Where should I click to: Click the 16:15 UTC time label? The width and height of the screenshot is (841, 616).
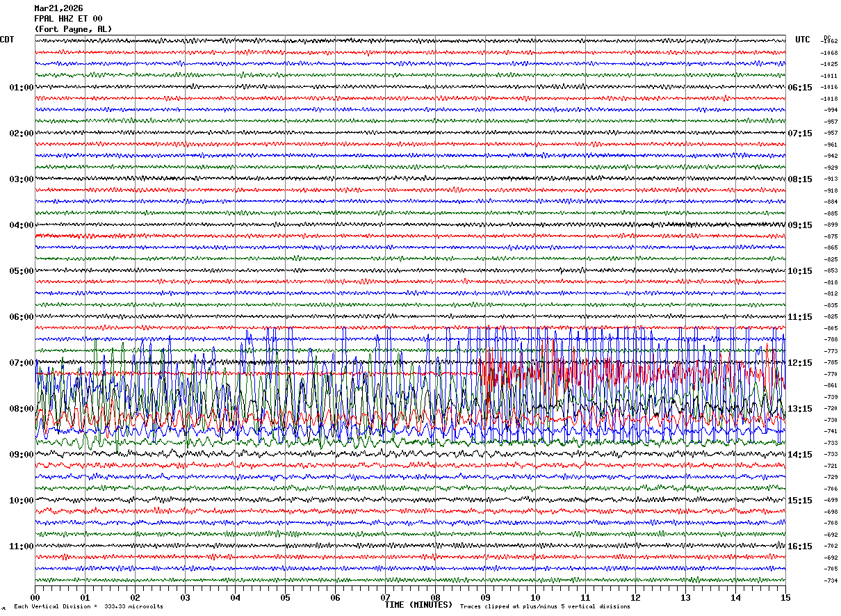800,546
